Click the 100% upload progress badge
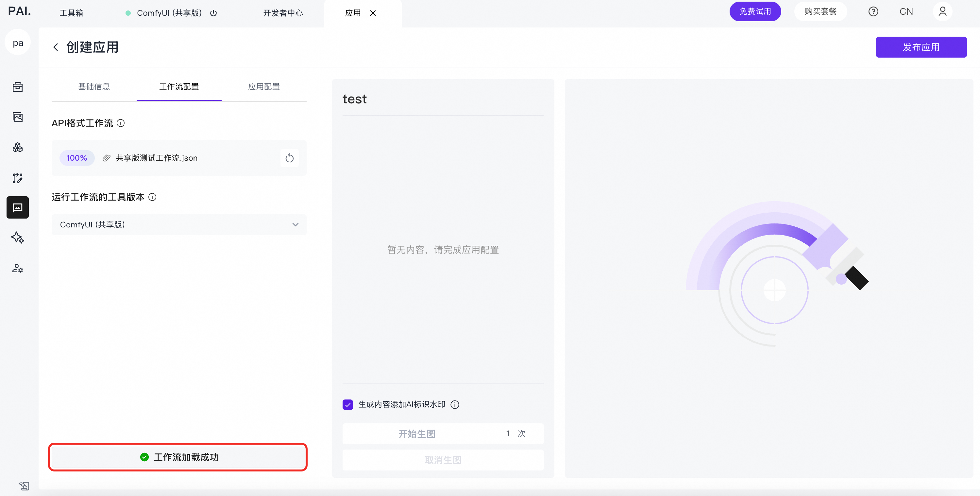The height and width of the screenshot is (496, 980). pos(77,158)
